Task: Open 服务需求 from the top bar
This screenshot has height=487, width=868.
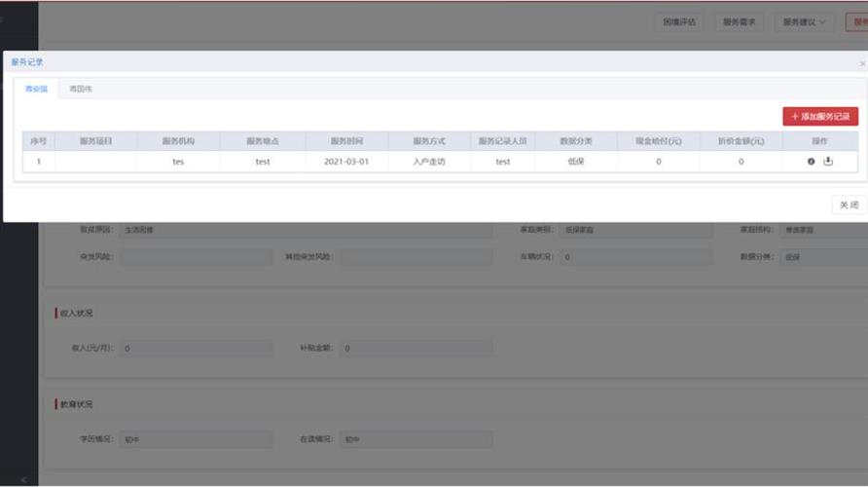Action: pos(740,21)
